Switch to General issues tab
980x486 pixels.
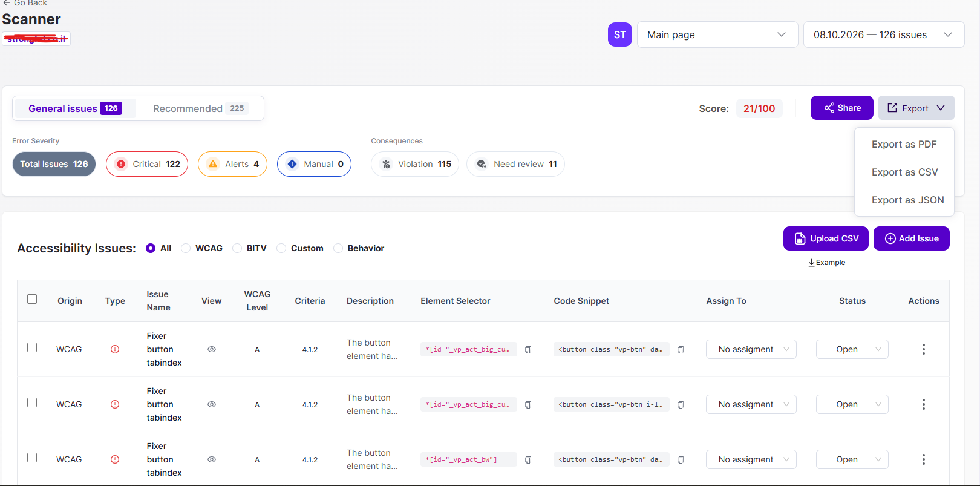pyautogui.click(x=75, y=108)
